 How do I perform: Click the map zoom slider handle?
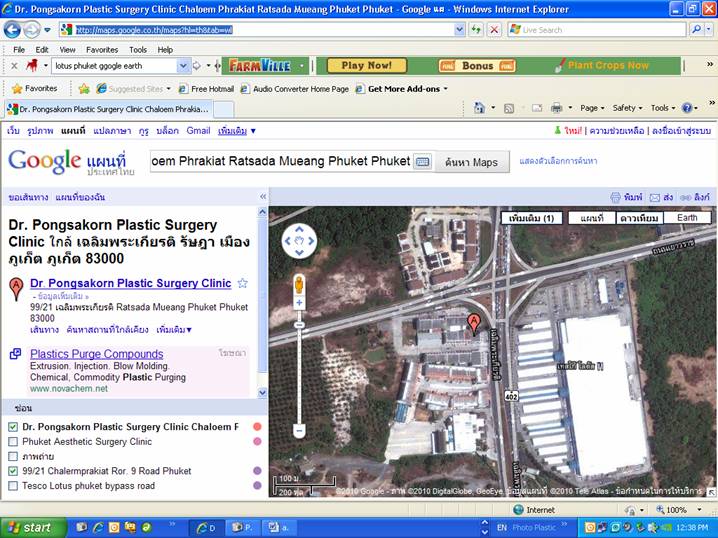click(299, 325)
